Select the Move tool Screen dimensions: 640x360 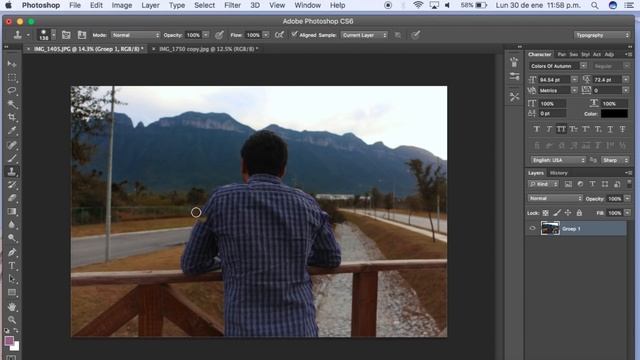12,64
